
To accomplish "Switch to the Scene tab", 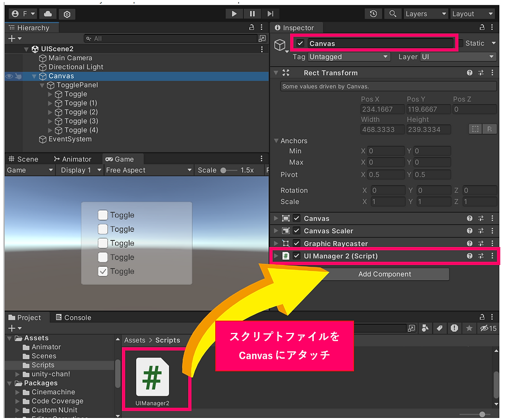I will pyautogui.click(x=24, y=159).
